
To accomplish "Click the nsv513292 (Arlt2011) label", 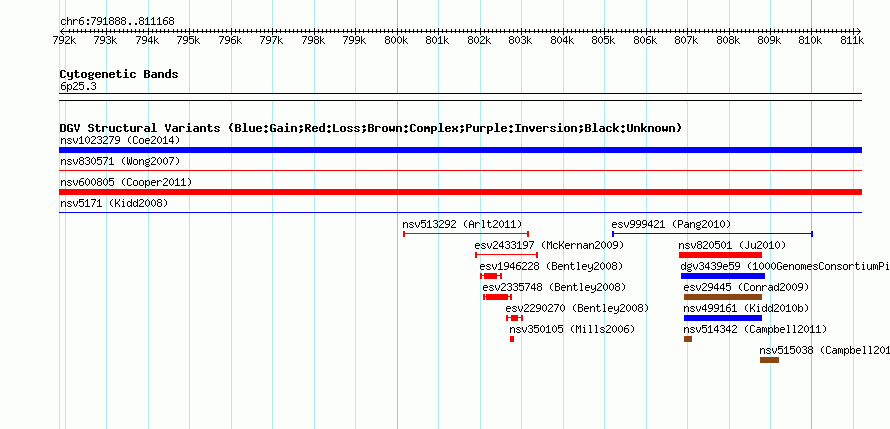I will pos(462,224).
